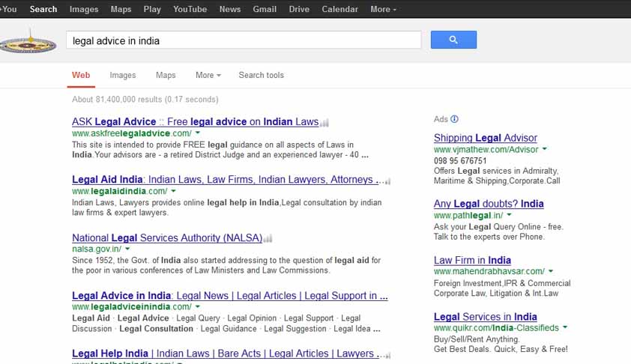Click the Ads info icon
The width and height of the screenshot is (631, 364).
point(455,119)
